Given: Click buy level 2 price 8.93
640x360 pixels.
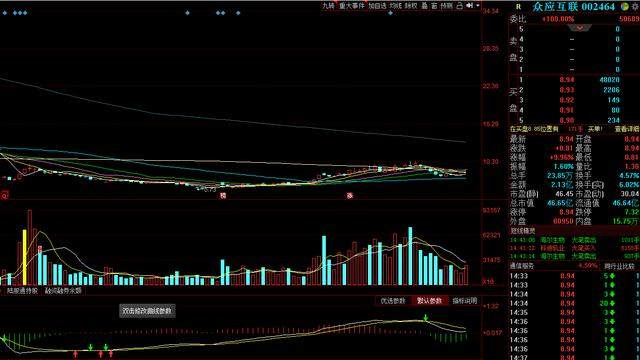Looking at the screenshot, I should coord(567,90).
